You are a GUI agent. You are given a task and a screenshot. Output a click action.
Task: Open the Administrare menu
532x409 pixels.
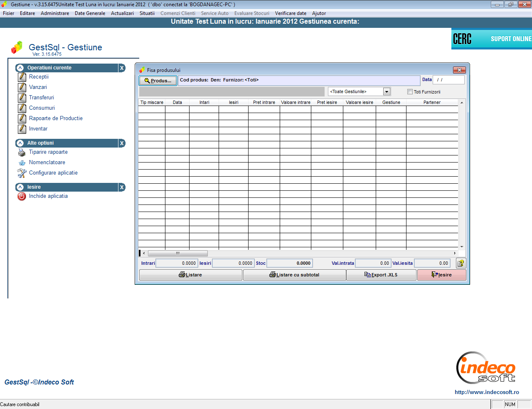(x=55, y=13)
